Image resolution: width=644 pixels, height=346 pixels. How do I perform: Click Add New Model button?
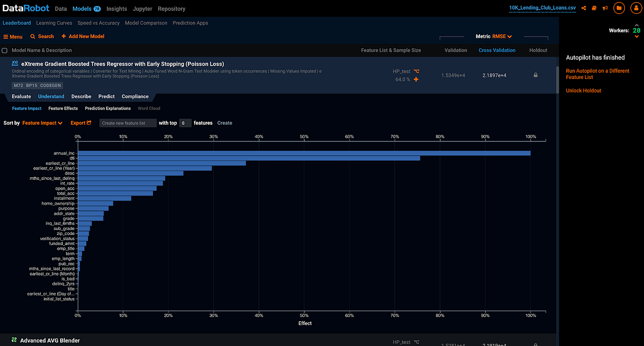pos(83,37)
